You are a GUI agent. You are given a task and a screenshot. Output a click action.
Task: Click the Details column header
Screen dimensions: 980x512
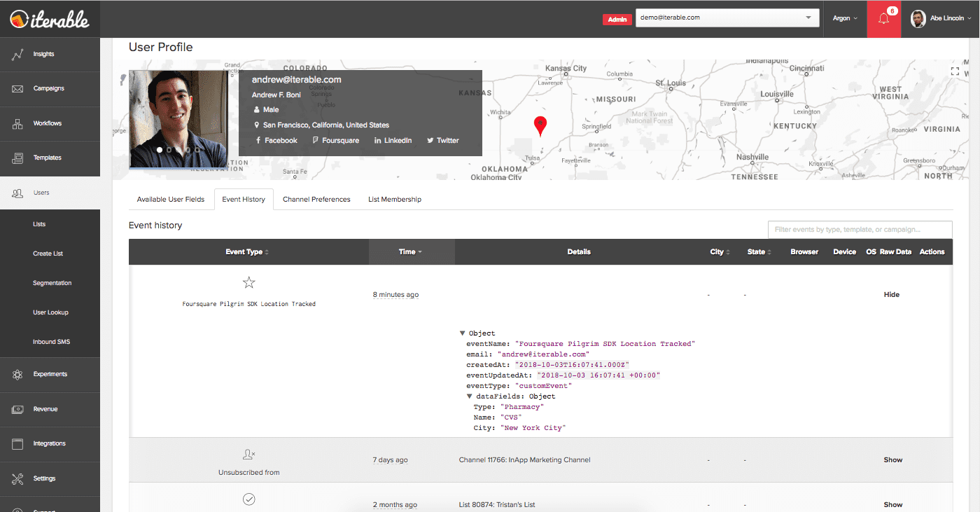(x=579, y=252)
